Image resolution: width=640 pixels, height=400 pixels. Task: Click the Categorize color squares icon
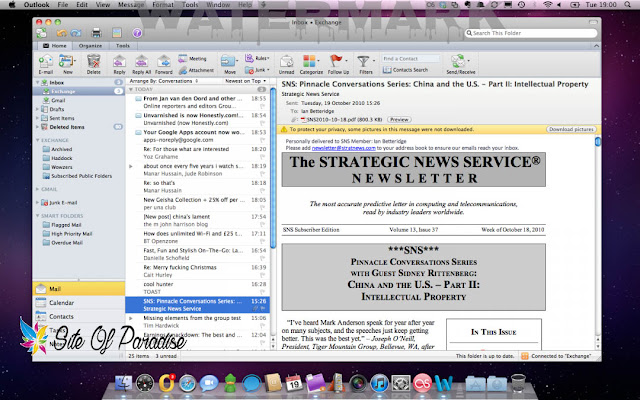pos(309,62)
